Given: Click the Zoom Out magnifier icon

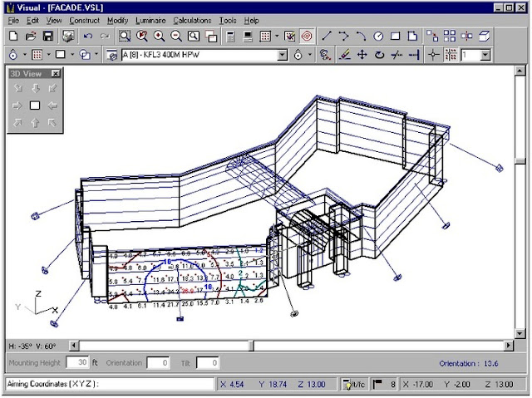Looking at the screenshot, I should tap(176, 36).
